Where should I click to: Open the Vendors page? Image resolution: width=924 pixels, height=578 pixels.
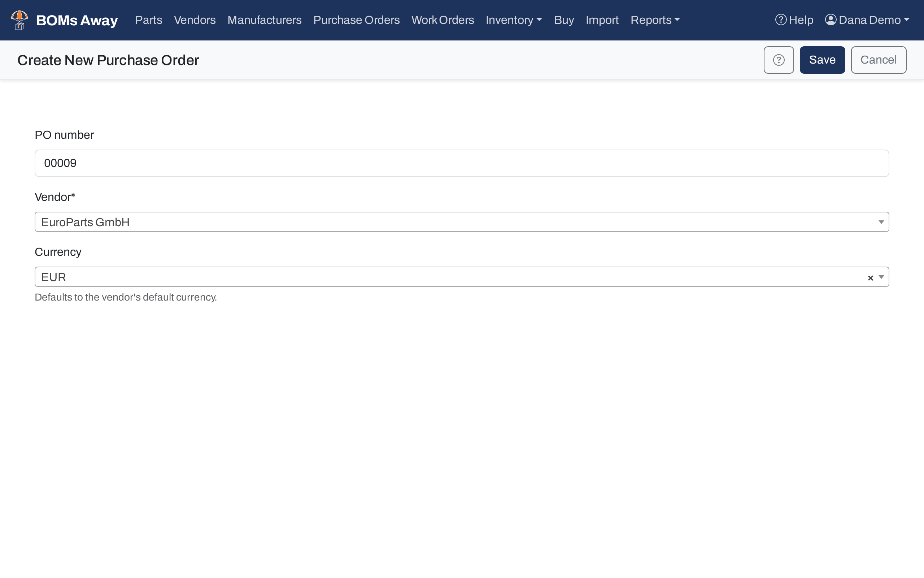pos(195,20)
